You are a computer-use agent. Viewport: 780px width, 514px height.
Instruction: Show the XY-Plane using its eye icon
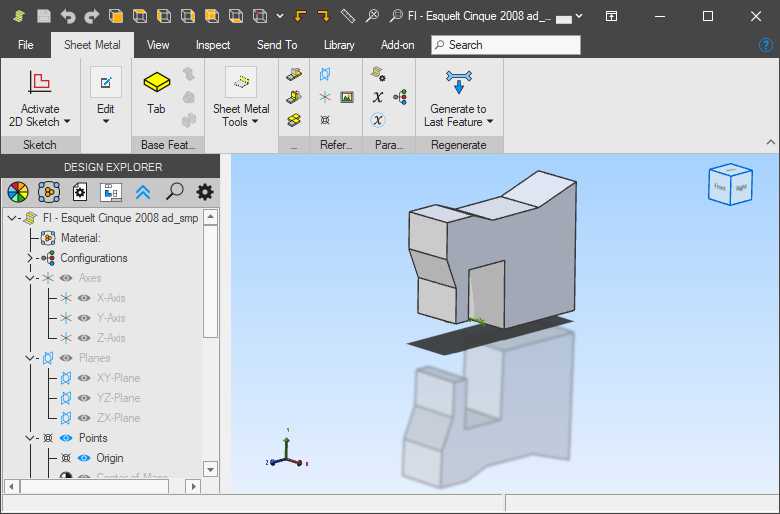(x=84, y=378)
